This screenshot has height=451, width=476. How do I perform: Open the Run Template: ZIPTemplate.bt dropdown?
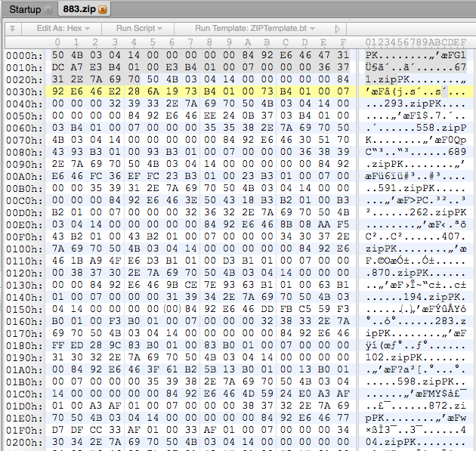tap(255, 28)
